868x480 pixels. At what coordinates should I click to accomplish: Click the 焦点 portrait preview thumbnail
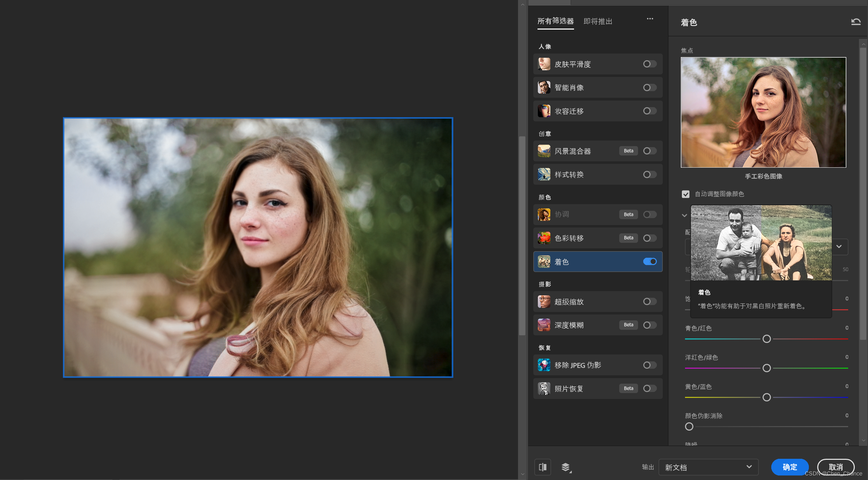click(763, 112)
